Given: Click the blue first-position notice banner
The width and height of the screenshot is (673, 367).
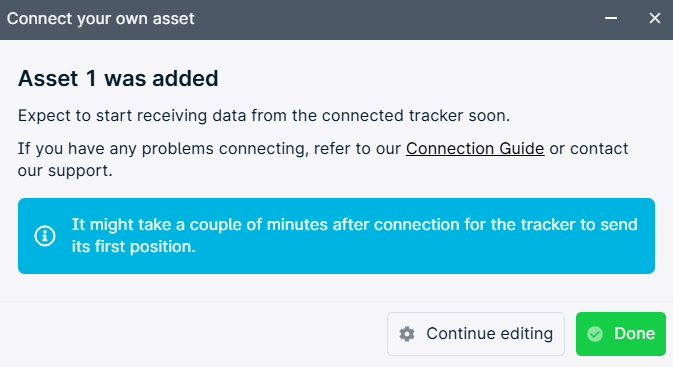Looking at the screenshot, I should pyautogui.click(x=336, y=236).
